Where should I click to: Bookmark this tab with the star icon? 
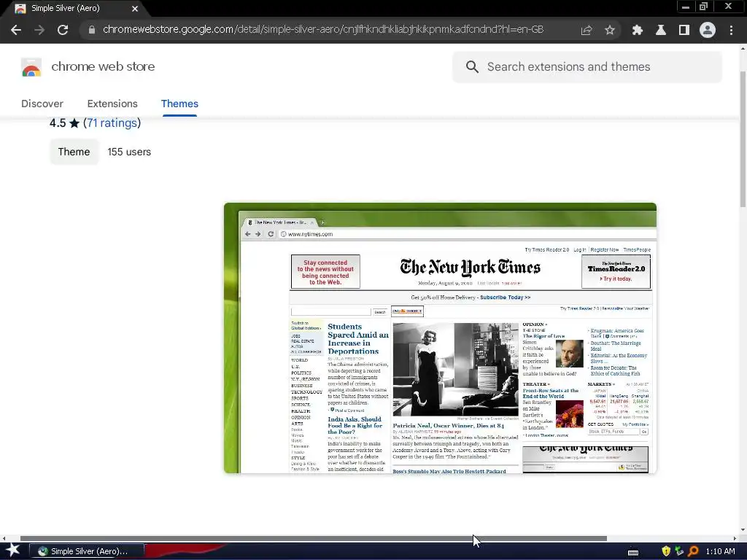point(610,30)
